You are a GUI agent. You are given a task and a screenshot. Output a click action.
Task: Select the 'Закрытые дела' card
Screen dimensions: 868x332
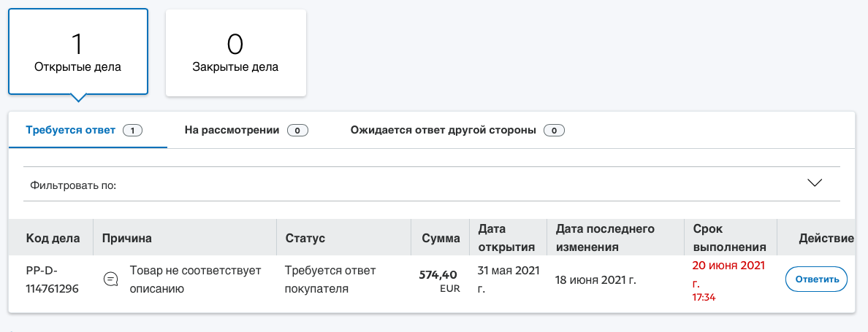tap(236, 53)
